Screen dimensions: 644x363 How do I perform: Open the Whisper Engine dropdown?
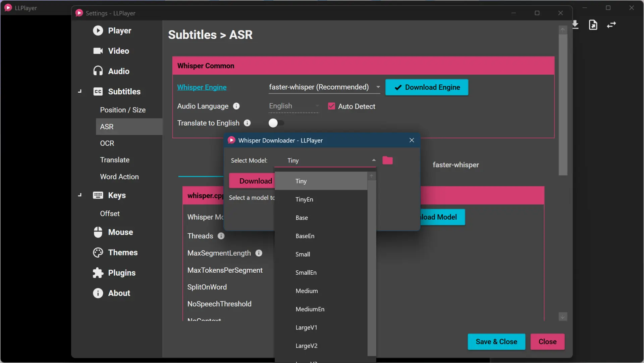[324, 87]
